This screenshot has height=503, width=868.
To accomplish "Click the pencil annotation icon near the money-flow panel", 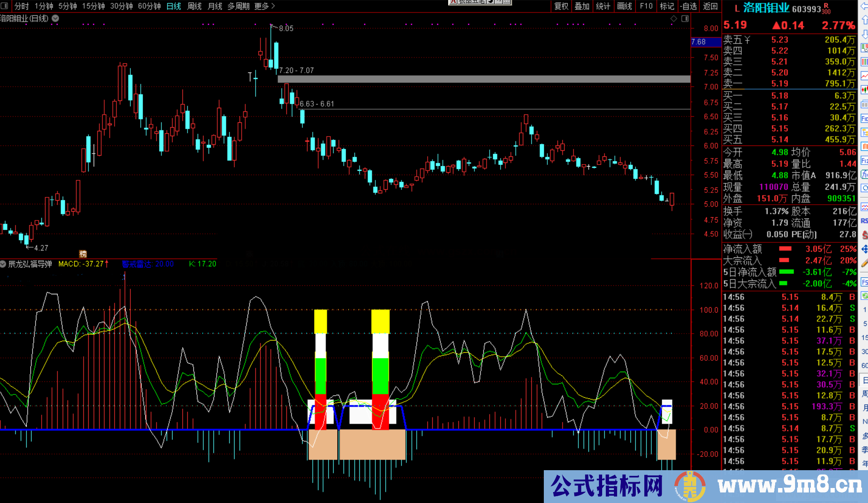I will click(x=864, y=263).
